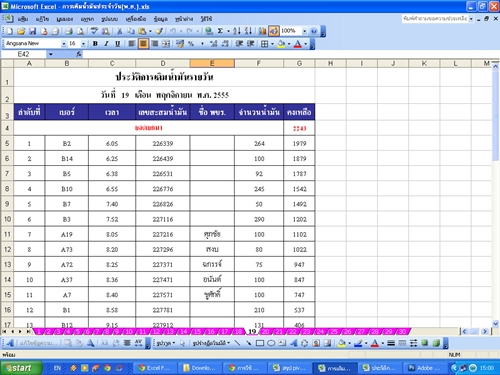Expand the Name Box dropdown next to E42
This screenshot has width=500, height=375.
click(x=51, y=54)
